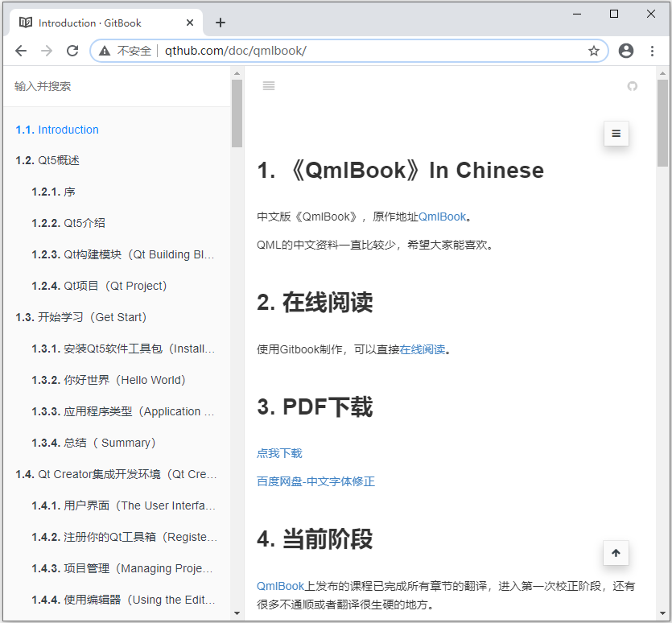Open a new tab with the plus icon
Image resolution: width=672 pixels, height=623 pixels.
[221, 23]
